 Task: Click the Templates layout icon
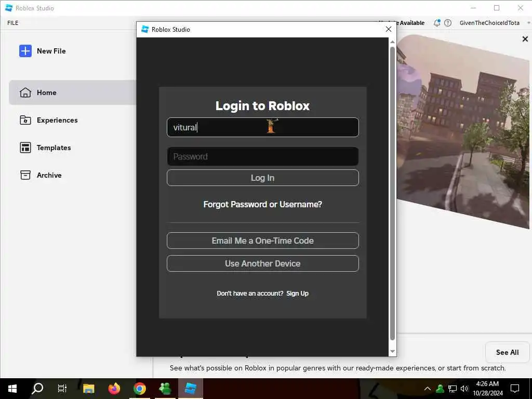click(x=25, y=148)
